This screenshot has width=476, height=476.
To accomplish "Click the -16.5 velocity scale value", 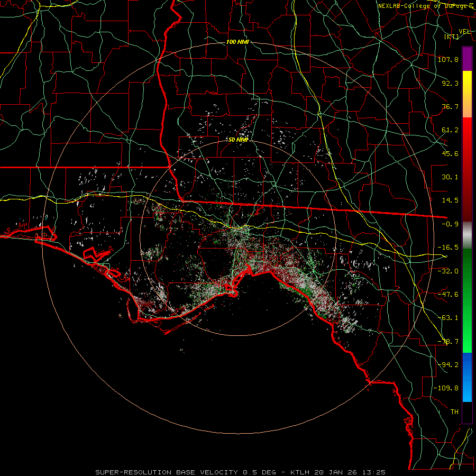I will [x=448, y=248].
